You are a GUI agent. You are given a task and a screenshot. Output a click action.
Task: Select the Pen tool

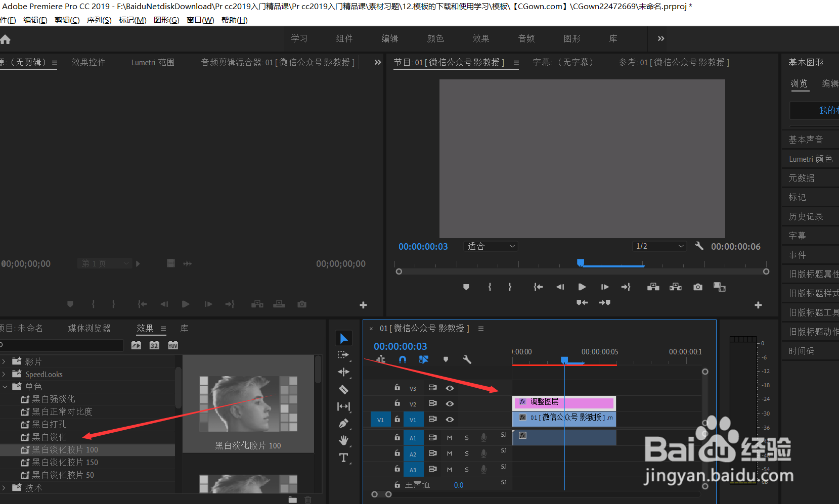pyautogui.click(x=343, y=424)
